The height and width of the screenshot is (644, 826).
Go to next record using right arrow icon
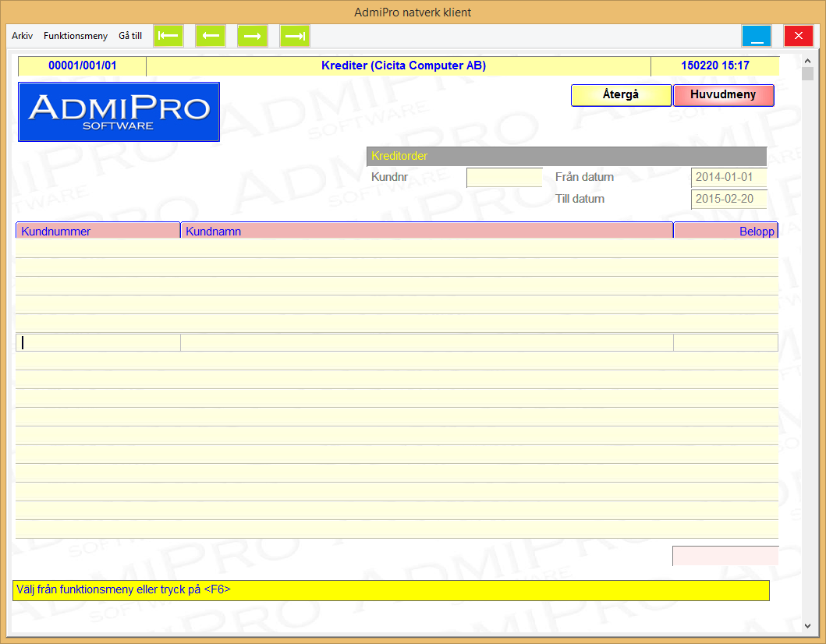click(253, 36)
